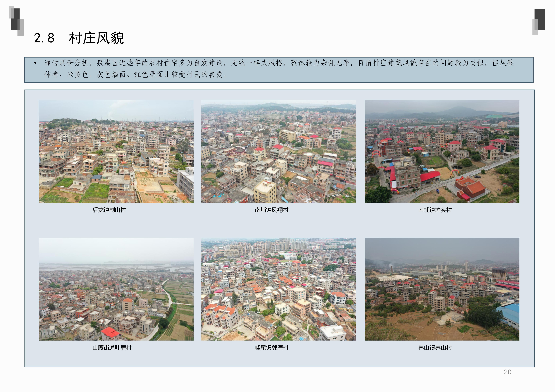The width and height of the screenshot is (555, 392).
Task: Click the 后龙镇割山村 aerial photo
Action: click(x=116, y=151)
